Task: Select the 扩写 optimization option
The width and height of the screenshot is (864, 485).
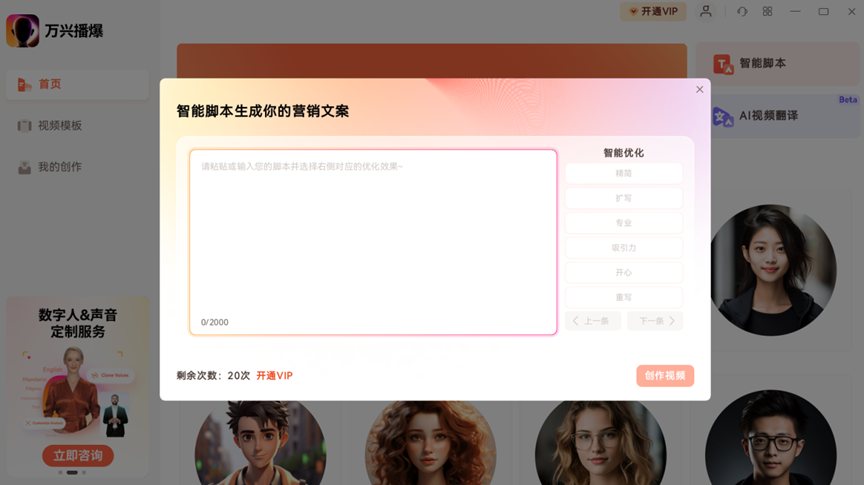Action: 624,198
